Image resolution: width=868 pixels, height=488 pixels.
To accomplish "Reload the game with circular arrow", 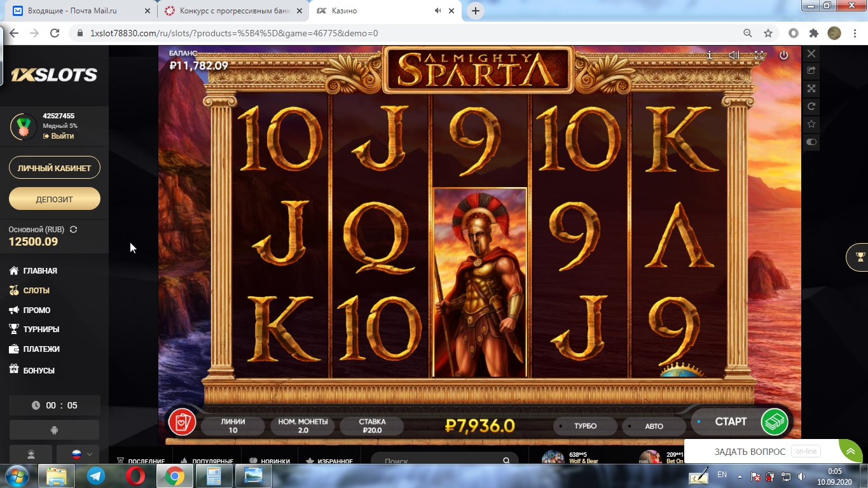I will click(x=811, y=106).
